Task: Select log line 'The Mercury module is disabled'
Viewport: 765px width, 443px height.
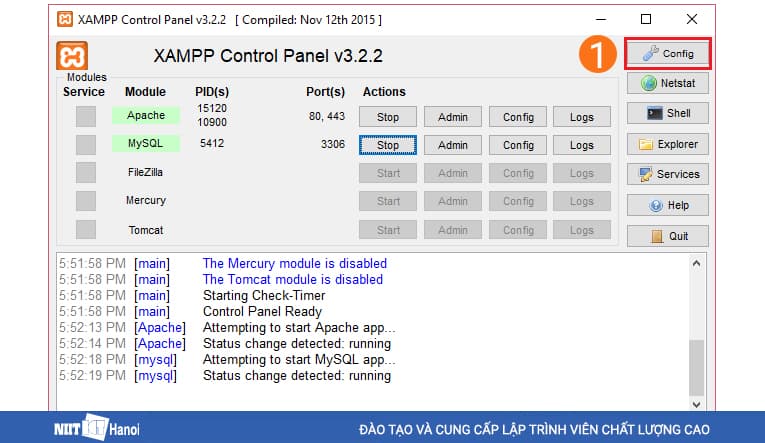Action: coord(295,263)
